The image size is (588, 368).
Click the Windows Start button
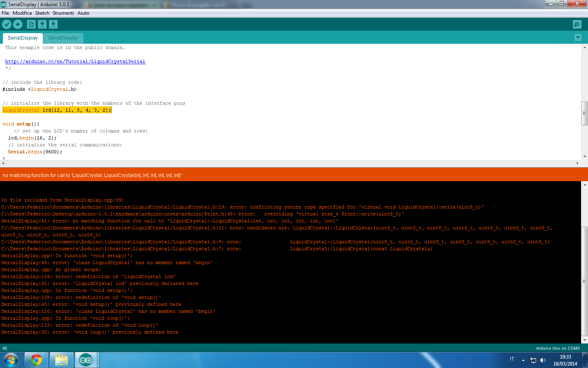[x=11, y=360]
